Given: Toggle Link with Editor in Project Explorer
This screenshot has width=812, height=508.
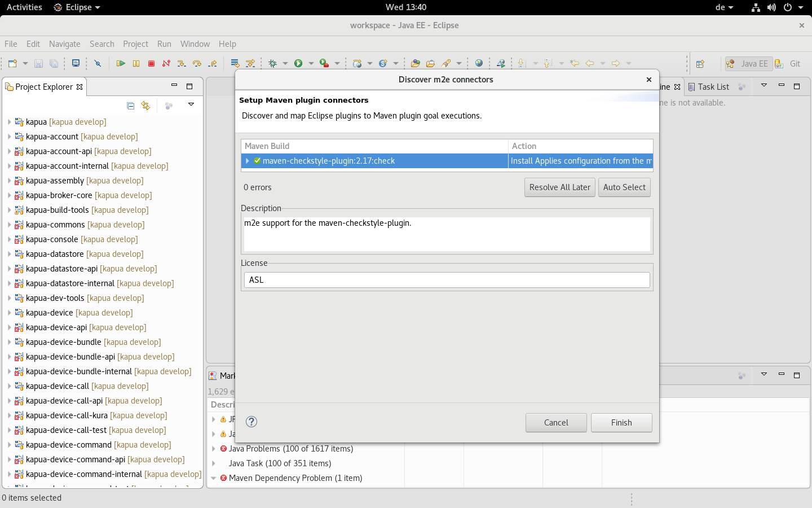Looking at the screenshot, I should 146,106.
